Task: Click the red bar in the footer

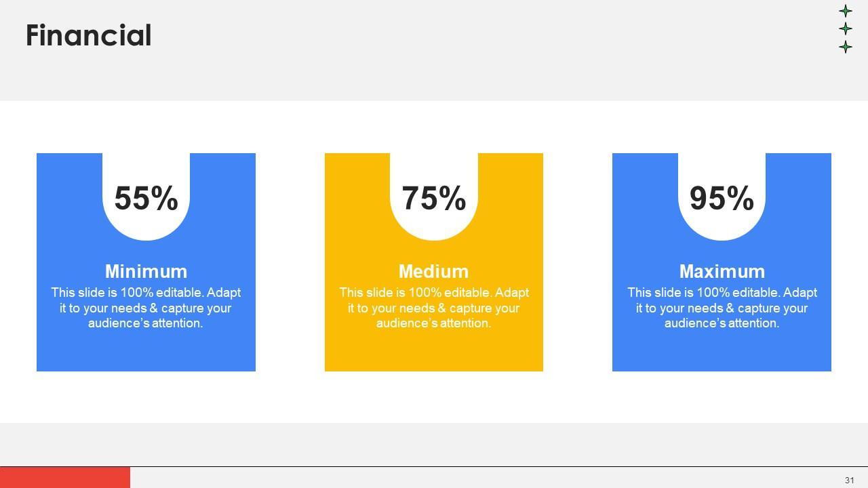Action: pos(65,477)
